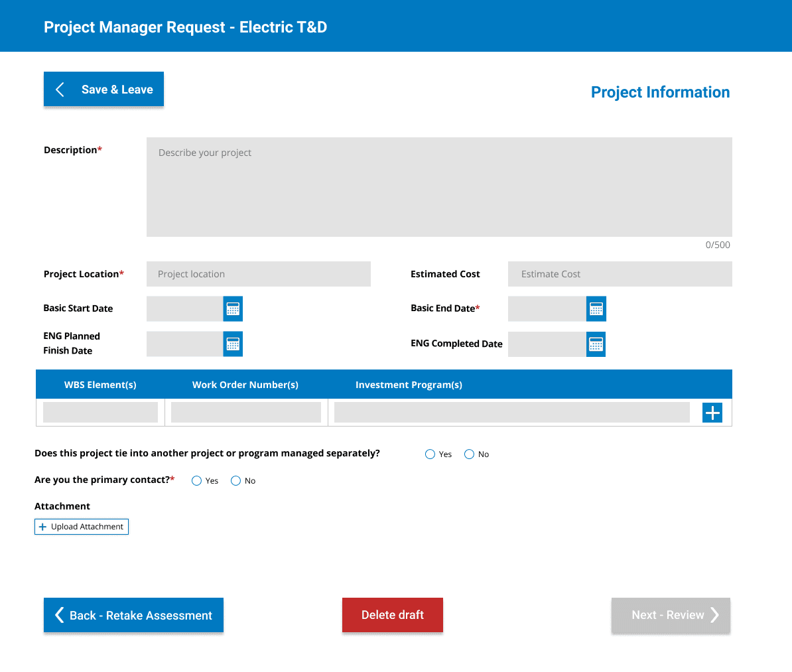Click the Investment Program(s) column header
This screenshot has height=672, width=792.
click(x=409, y=385)
